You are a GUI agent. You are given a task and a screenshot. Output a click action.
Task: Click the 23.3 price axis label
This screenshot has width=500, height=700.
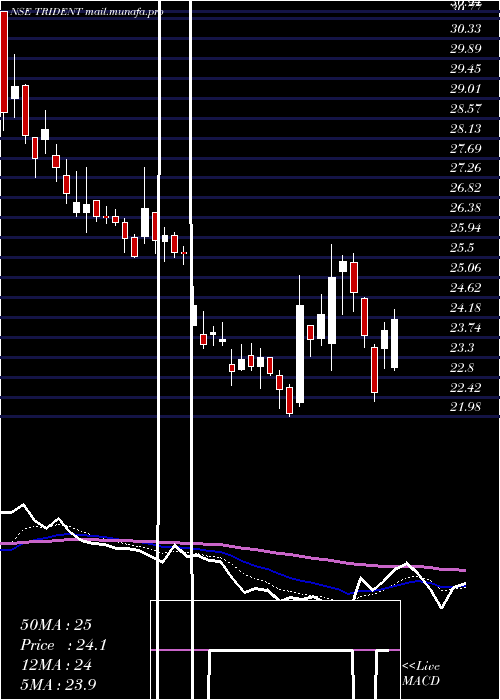(x=462, y=347)
